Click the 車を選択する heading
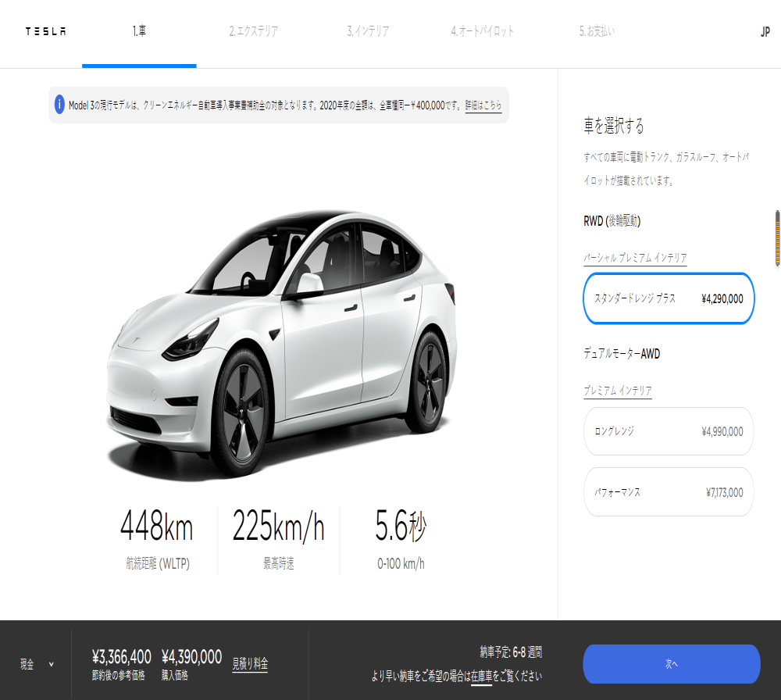 pyautogui.click(x=614, y=126)
